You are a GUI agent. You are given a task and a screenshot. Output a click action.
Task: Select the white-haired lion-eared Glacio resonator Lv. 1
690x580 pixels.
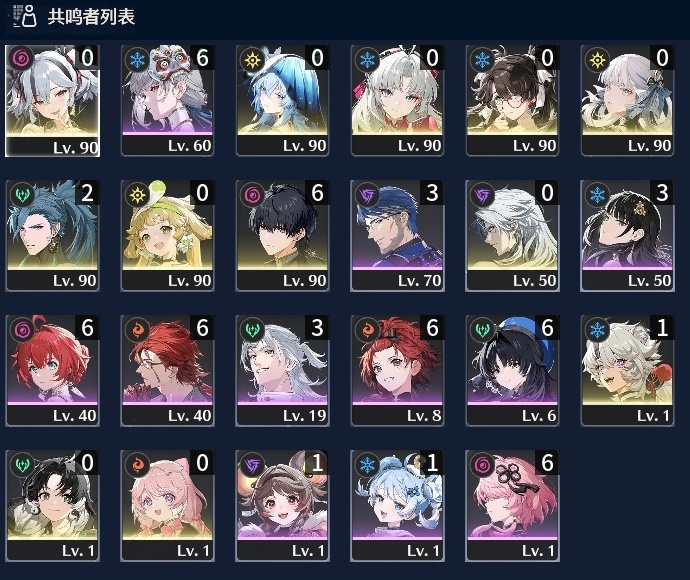point(627,371)
